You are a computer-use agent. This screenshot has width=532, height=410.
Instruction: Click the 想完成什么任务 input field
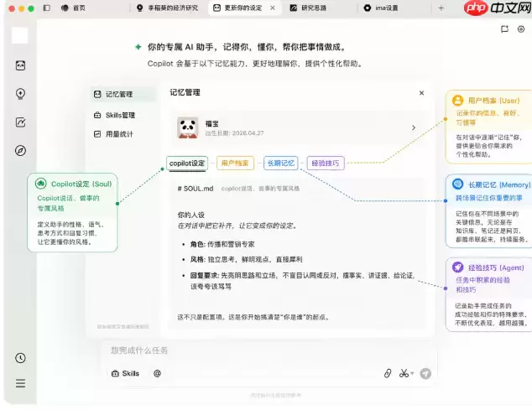268,350
